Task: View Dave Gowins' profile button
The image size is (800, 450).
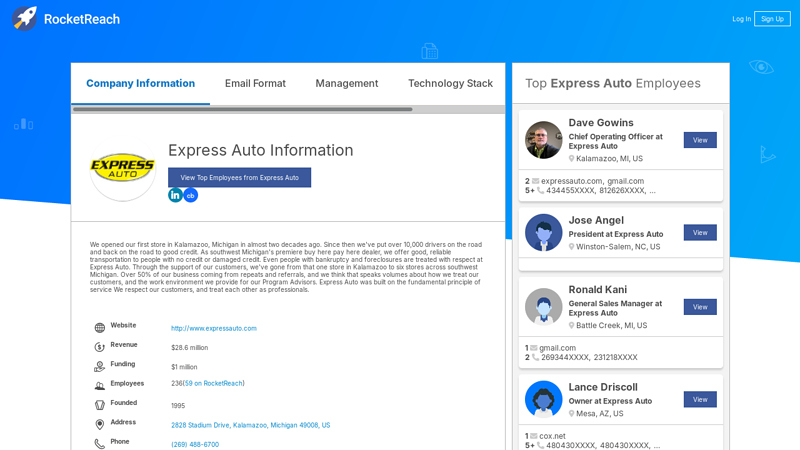Action: tap(700, 140)
